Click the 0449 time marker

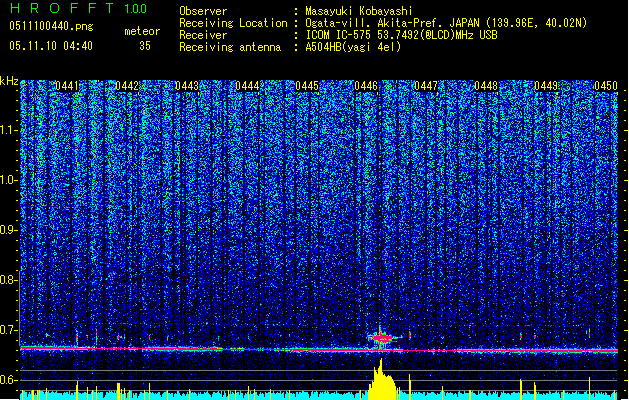(546, 86)
